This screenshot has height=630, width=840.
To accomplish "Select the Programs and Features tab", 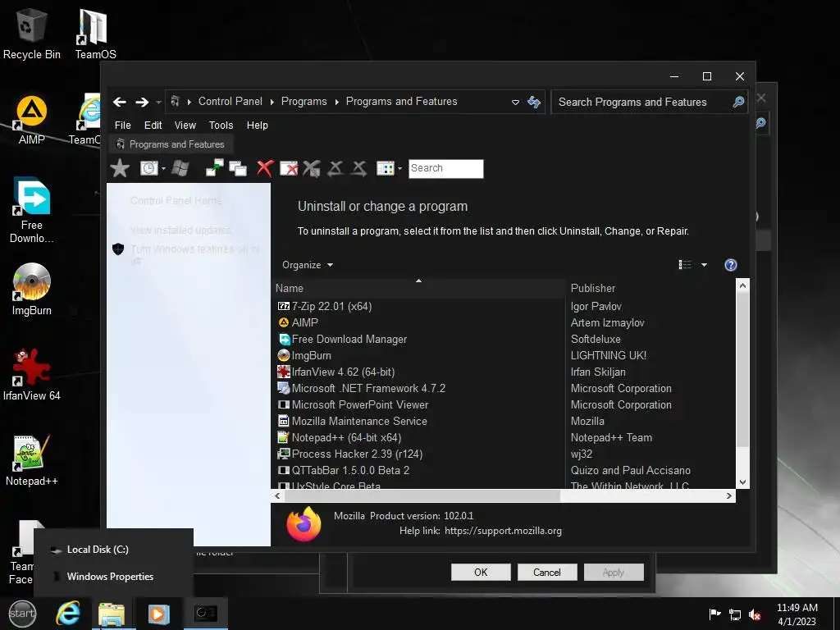I will point(171,144).
